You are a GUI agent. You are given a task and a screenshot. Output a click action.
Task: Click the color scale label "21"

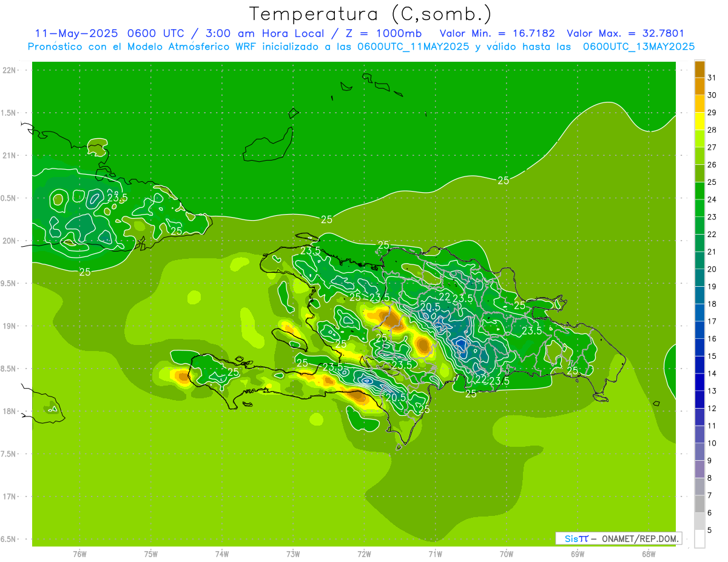pos(712,252)
